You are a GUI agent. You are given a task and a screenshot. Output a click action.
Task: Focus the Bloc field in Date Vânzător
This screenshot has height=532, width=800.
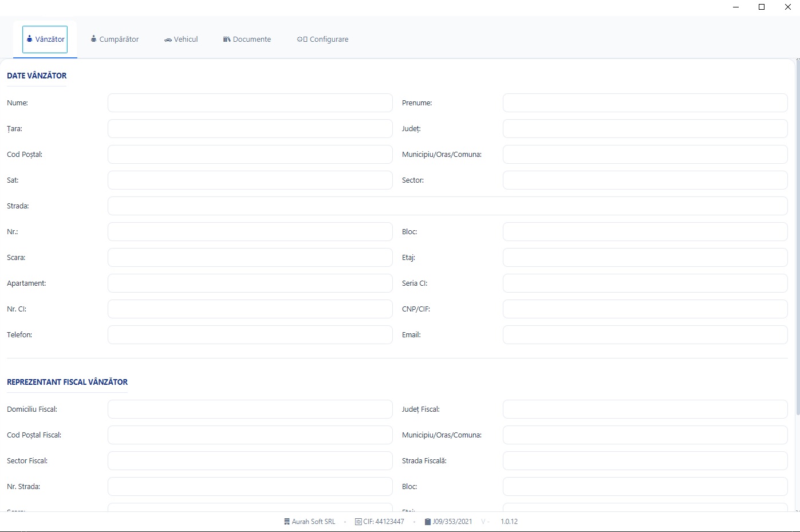click(x=645, y=232)
